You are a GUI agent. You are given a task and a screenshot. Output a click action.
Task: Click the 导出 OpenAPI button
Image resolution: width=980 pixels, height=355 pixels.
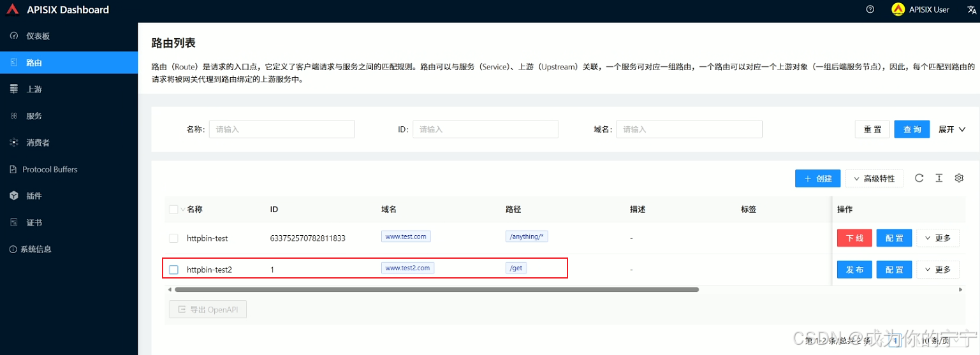pos(208,309)
